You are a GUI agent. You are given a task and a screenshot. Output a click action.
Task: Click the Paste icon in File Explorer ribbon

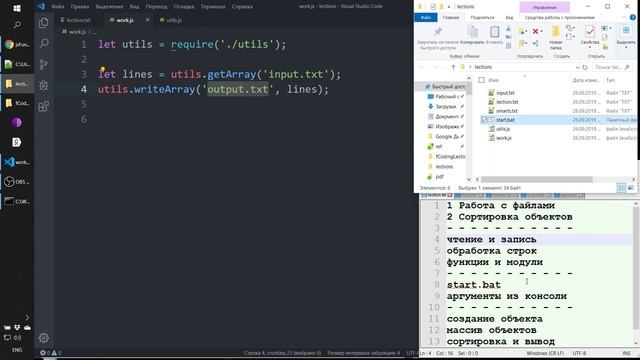tap(494, 32)
